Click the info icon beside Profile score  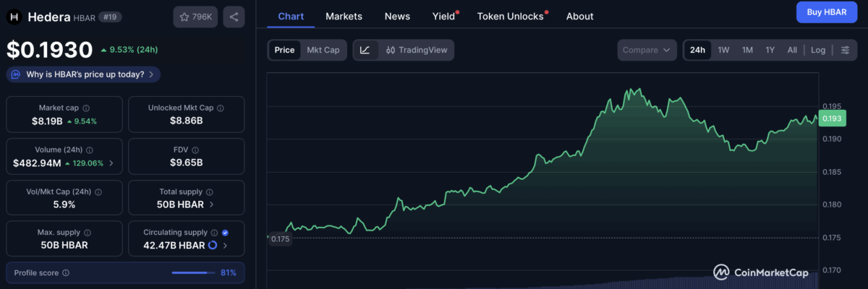point(66,273)
